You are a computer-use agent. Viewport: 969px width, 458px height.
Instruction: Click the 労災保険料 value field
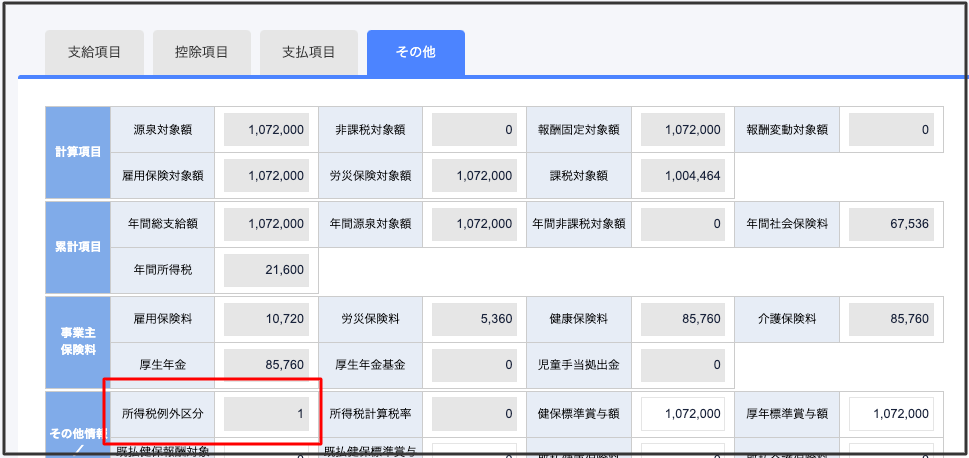coord(474,319)
